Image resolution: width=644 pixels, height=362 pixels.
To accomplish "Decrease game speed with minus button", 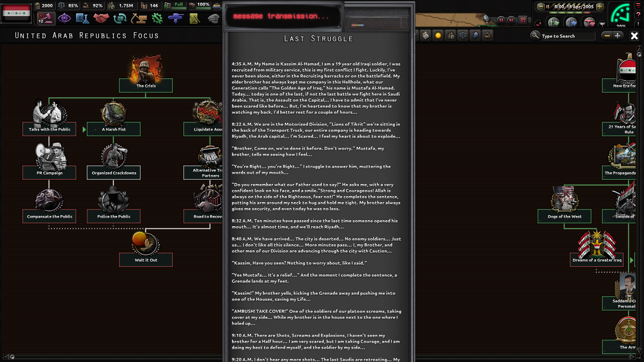I will click(x=541, y=6).
